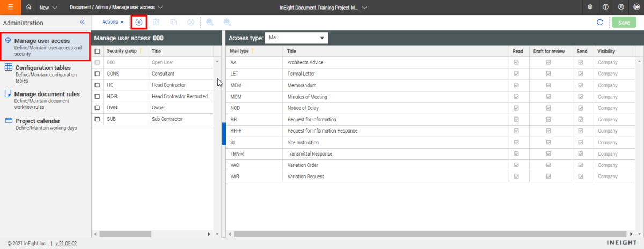This screenshot has height=249, width=644.
Task: Click the Add security group icon
Action: [x=138, y=22]
